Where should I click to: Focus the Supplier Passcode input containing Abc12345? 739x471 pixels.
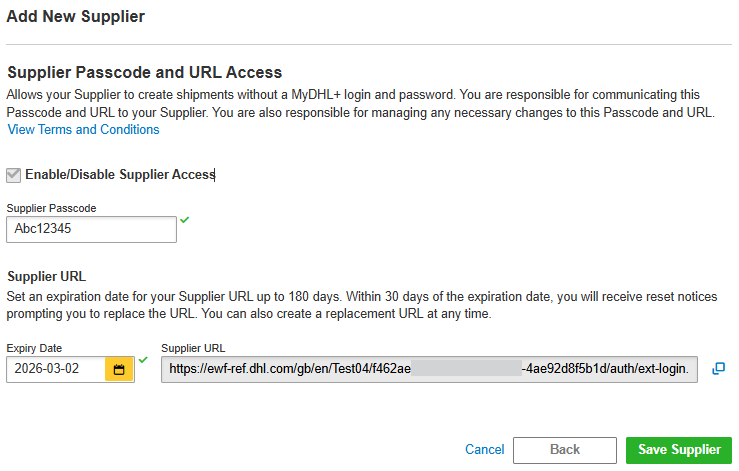pyautogui.click(x=91, y=229)
